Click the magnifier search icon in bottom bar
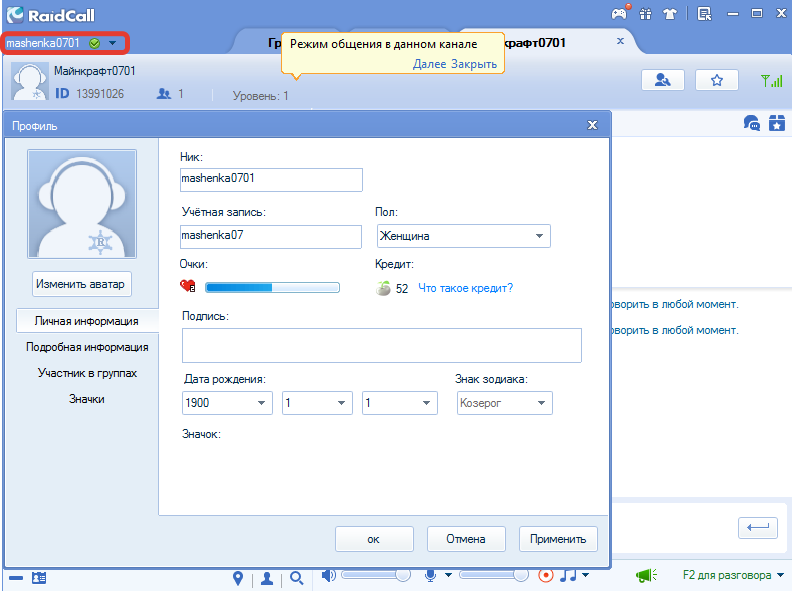The height and width of the screenshot is (591, 792). (x=296, y=578)
